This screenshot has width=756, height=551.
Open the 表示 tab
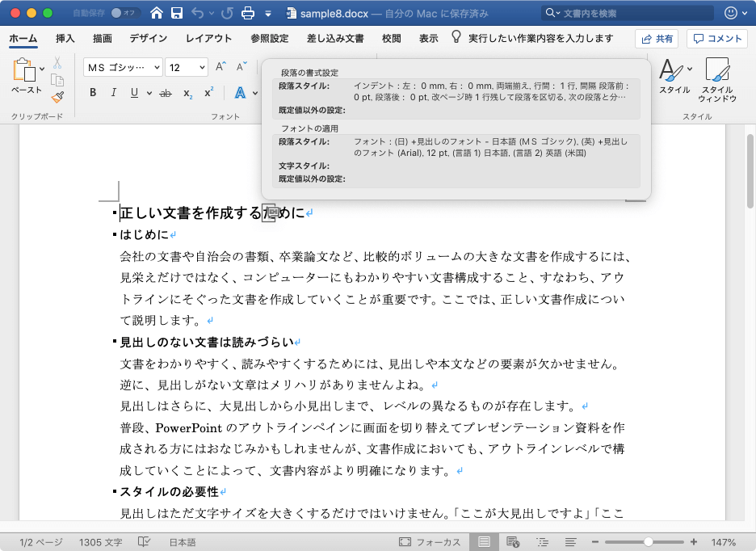(x=429, y=39)
